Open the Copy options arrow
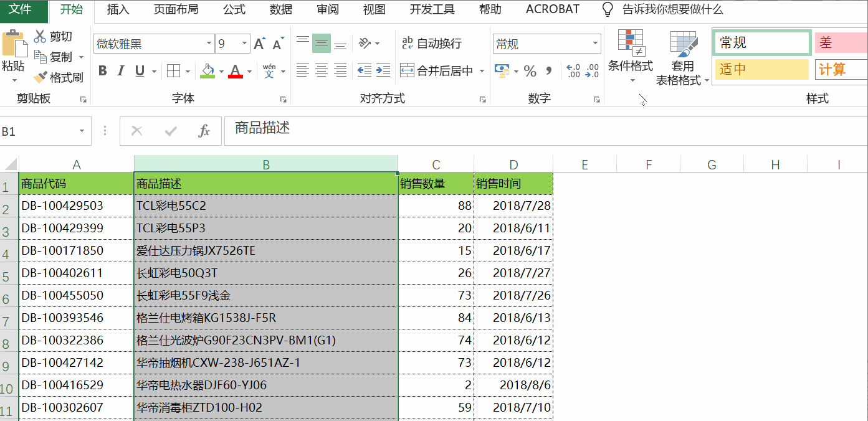This screenshot has height=421, width=868. point(81,57)
